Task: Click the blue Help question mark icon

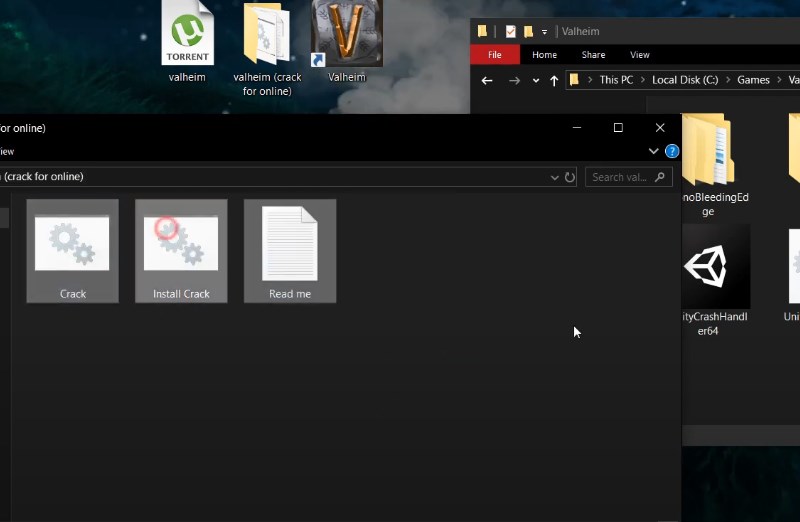Action: 672,151
